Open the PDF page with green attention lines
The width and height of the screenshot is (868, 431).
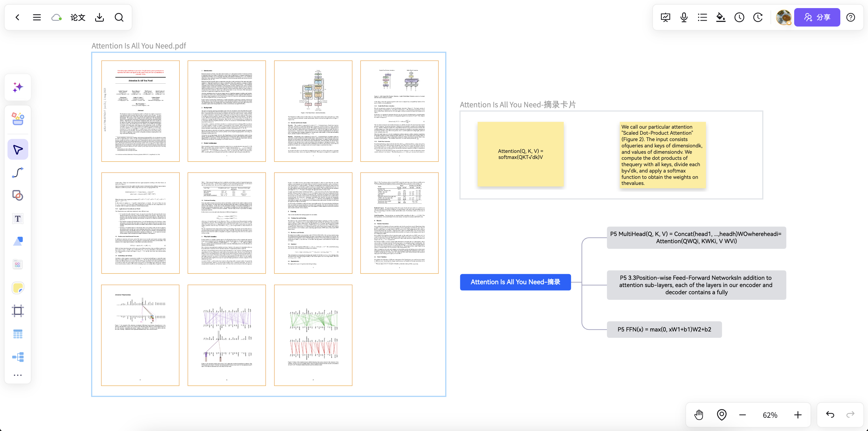point(313,335)
